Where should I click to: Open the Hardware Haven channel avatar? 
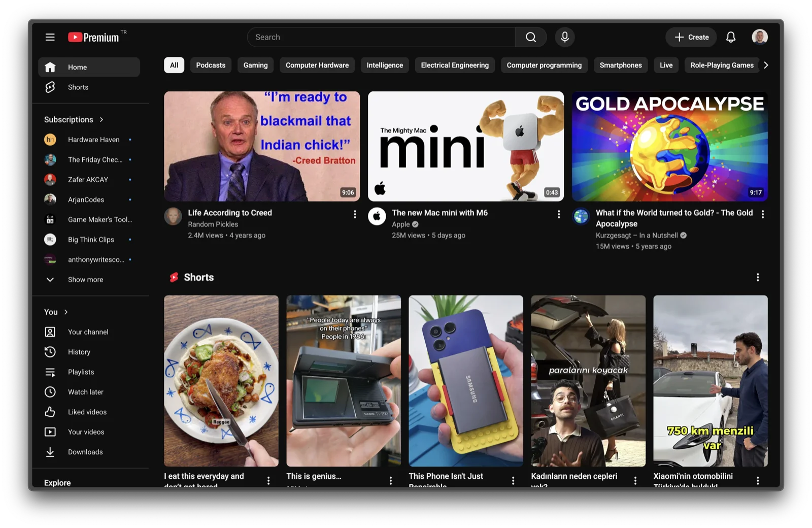50,140
